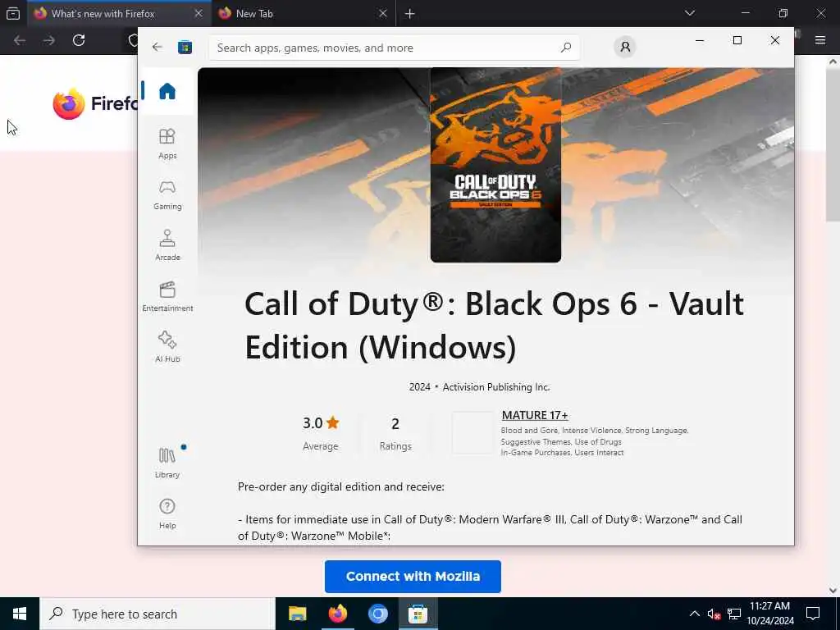
Task: Click the 3.0 average star rating
Action: pos(321,423)
